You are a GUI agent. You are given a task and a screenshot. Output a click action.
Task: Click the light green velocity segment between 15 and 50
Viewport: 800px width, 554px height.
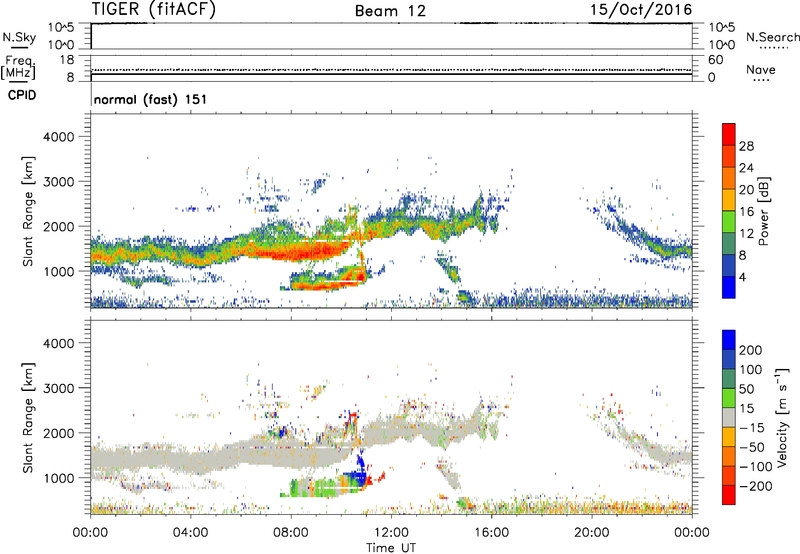729,398
